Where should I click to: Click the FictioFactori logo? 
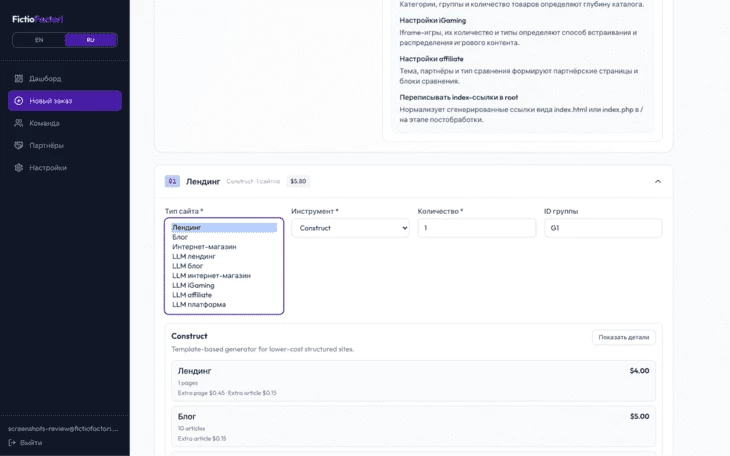38,19
